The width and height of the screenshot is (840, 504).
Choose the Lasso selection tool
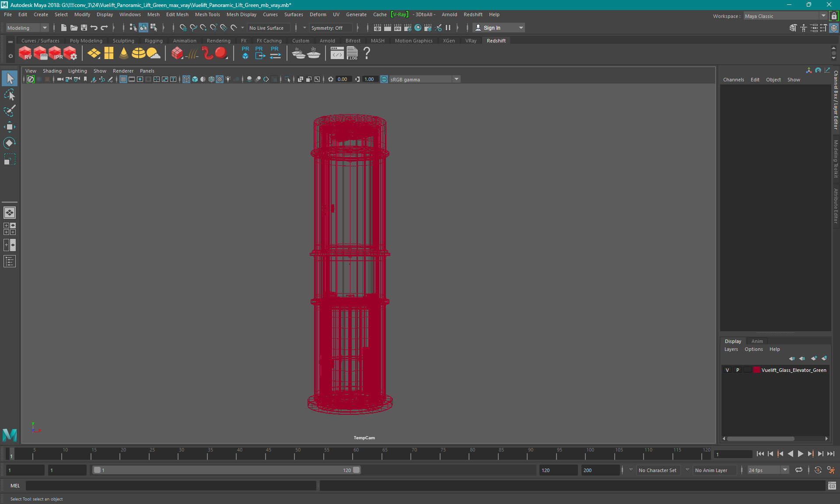click(x=10, y=95)
